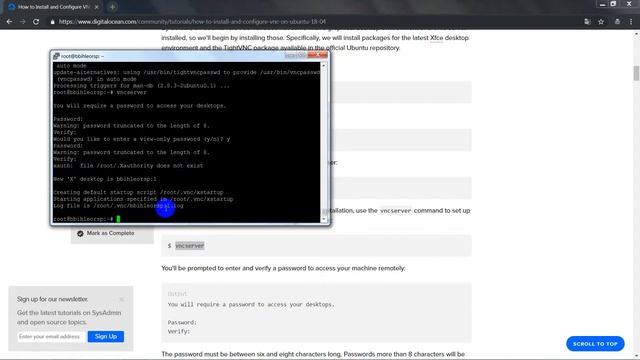The image size is (640, 360).
Task: Click the Mark as Complete button
Action: click(x=112, y=233)
